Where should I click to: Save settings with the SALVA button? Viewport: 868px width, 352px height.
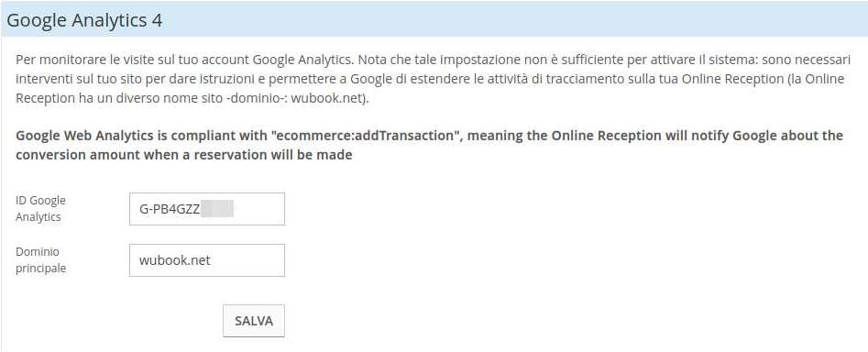pos(254,321)
